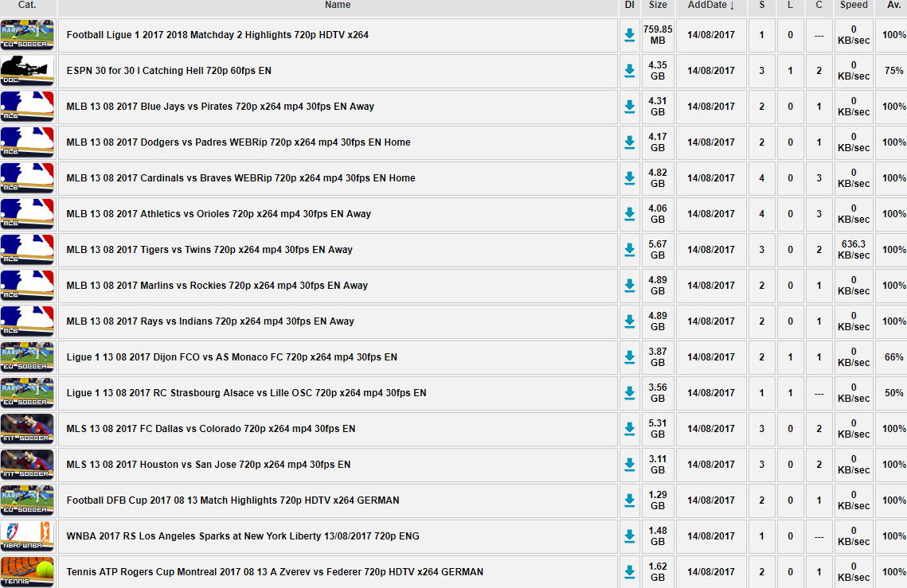Open MLB category icon for Marlins vs Rockies
This screenshot has height=588, width=907.
[27, 286]
